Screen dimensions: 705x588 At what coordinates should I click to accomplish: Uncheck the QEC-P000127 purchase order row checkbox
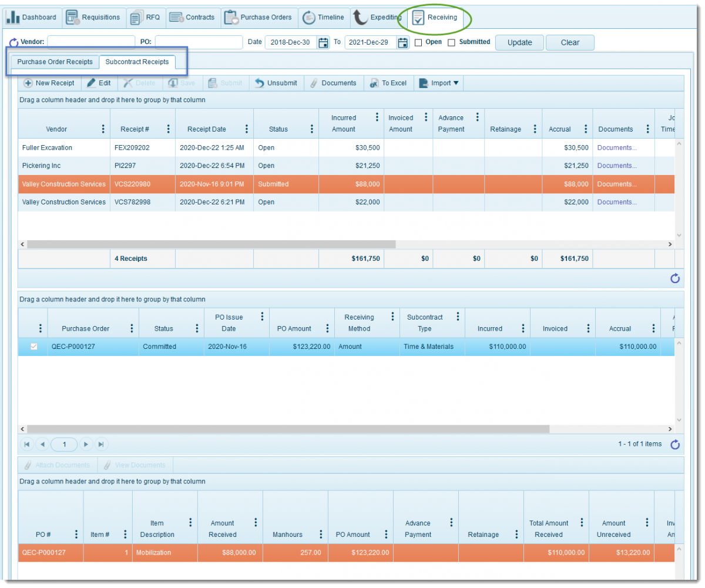click(32, 347)
